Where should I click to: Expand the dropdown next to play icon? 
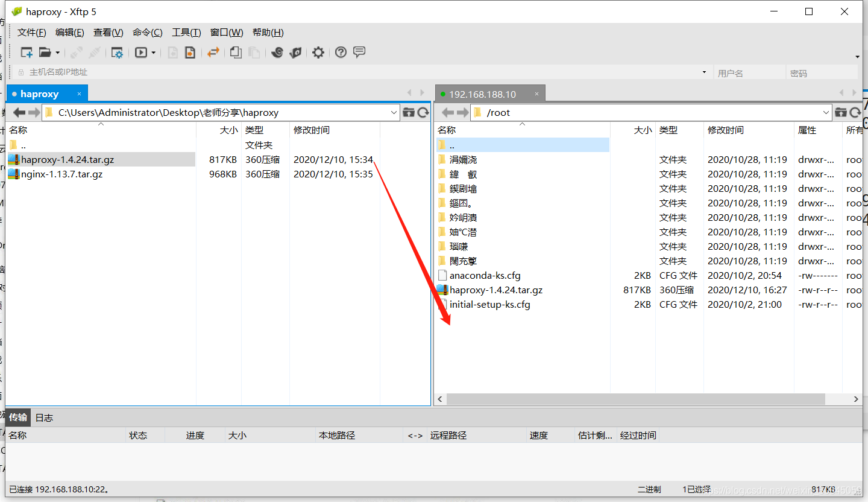[x=153, y=53]
